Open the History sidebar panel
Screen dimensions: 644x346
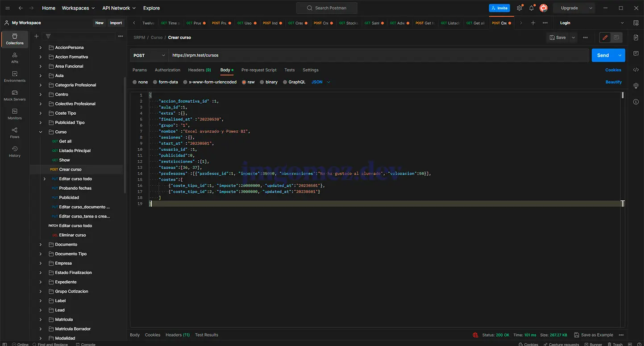coord(15,151)
